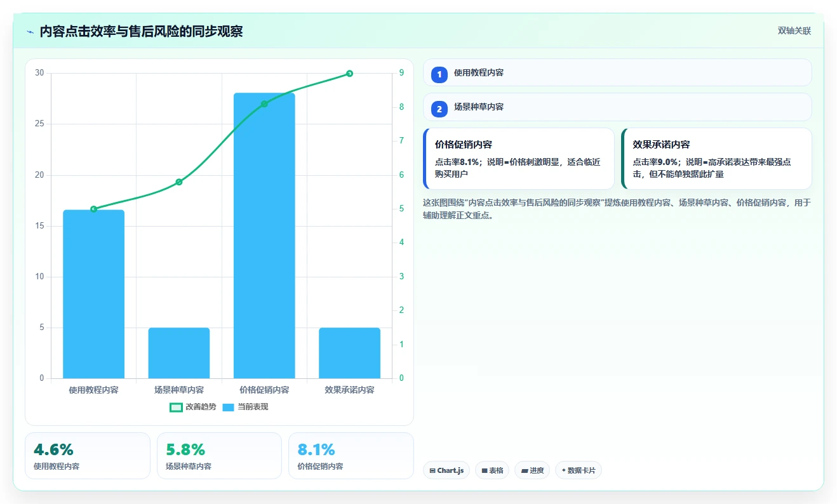Viewport: 837px width, 504px height.
Task: Select the 进度 tag
Action: [x=532, y=470]
